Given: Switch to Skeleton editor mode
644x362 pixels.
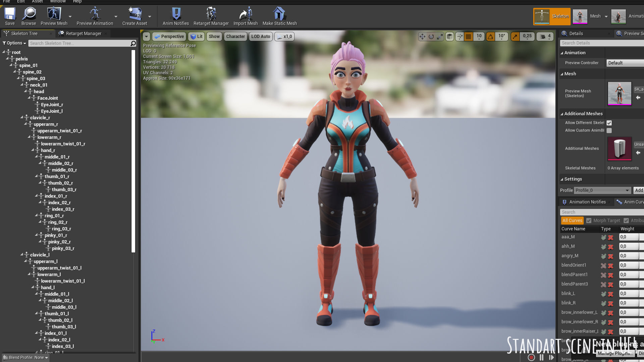Looking at the screenshot, I should coord(552,16).
